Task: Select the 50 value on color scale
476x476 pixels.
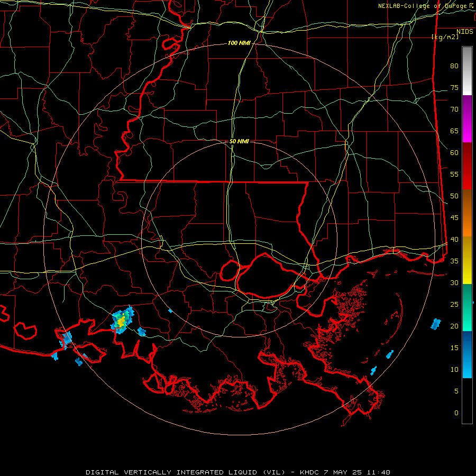Action: point(454,196)
